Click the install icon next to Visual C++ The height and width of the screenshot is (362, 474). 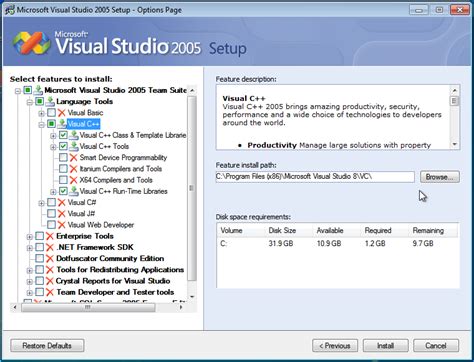(x=62, y=124)
